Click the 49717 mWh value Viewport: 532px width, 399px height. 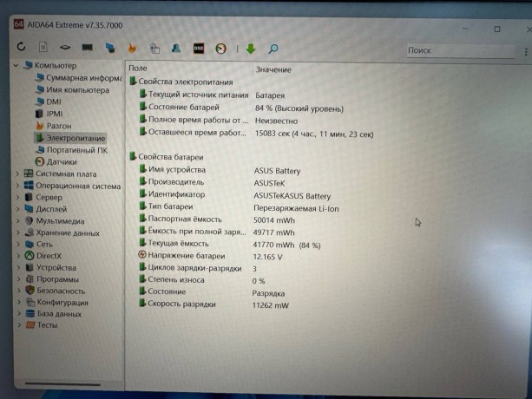273,232
